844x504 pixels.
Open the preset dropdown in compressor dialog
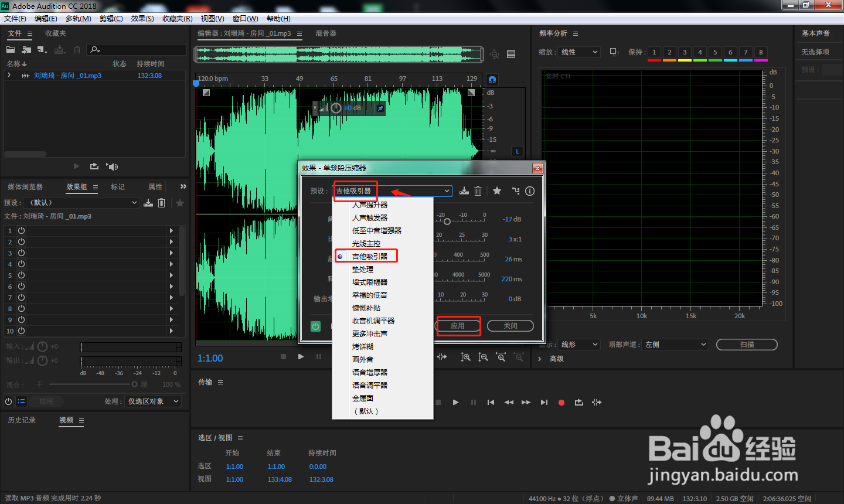coord(393,191)
